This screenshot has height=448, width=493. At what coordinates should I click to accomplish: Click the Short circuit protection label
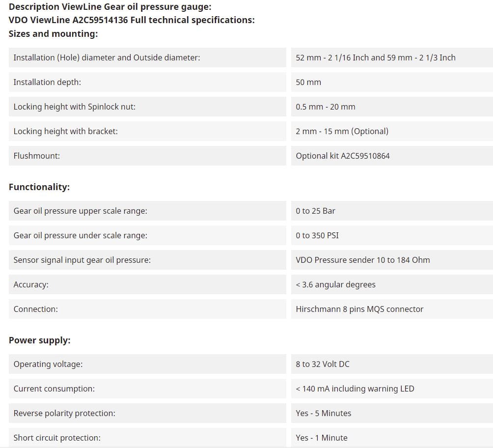[57, 438]
